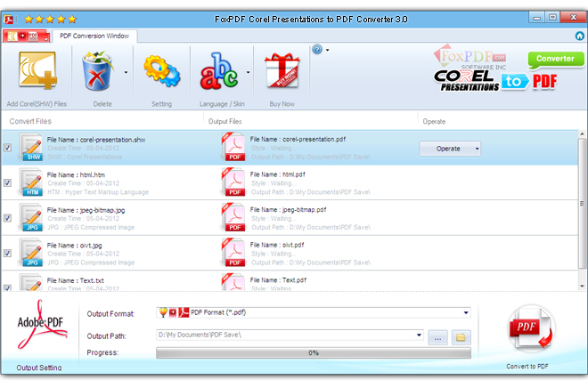Click the HTM file icon for html.htm
Image resolution: width=588 pixels, height=388 pixels.
click(31, 182)
